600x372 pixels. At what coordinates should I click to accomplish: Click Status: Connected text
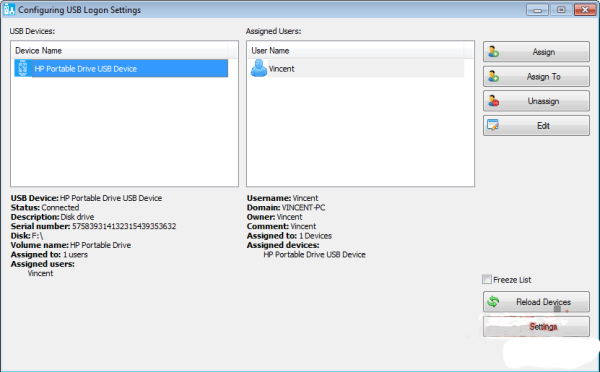[45, 207]
